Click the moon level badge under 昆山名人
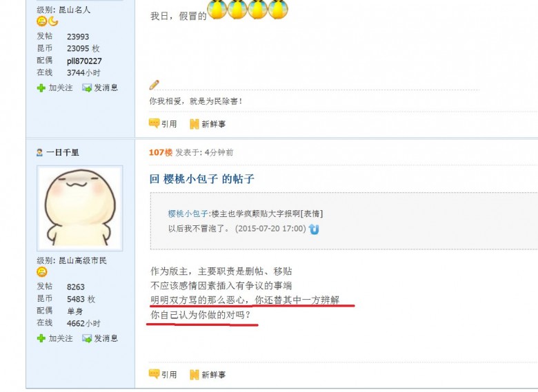538x392 pixels. coord(53,21)
